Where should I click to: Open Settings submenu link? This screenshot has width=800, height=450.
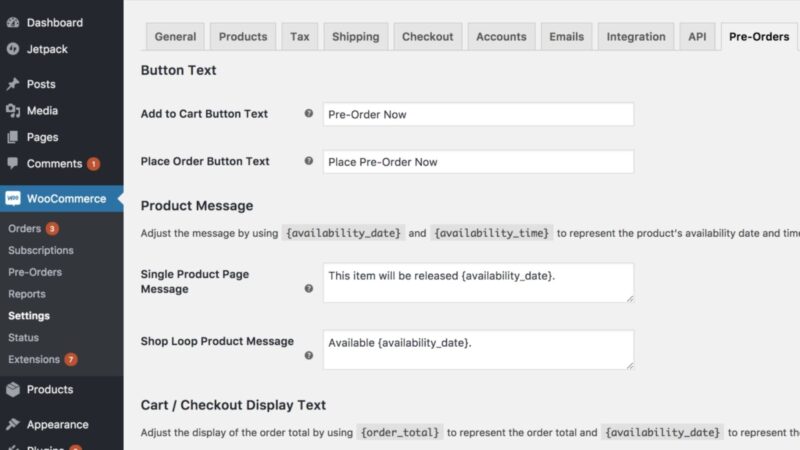[x=29, y=316]
